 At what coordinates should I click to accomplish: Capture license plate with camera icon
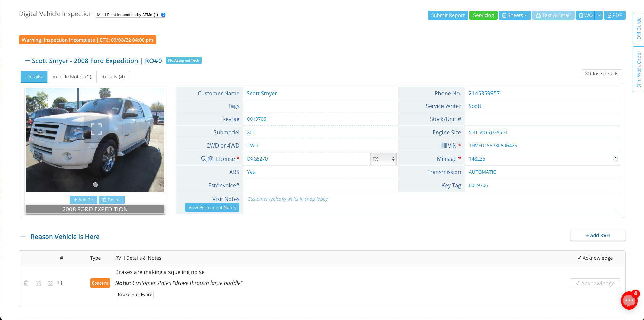210,159
